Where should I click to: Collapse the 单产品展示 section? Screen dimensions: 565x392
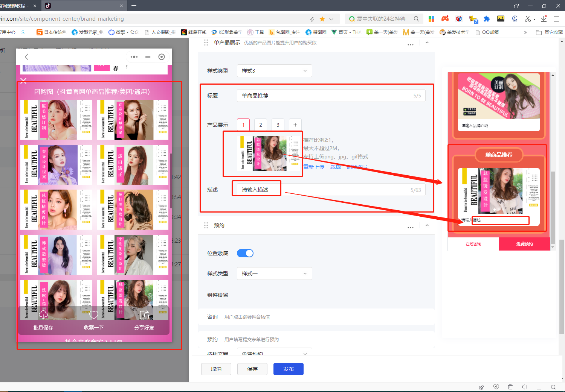[x=427, y=43]
